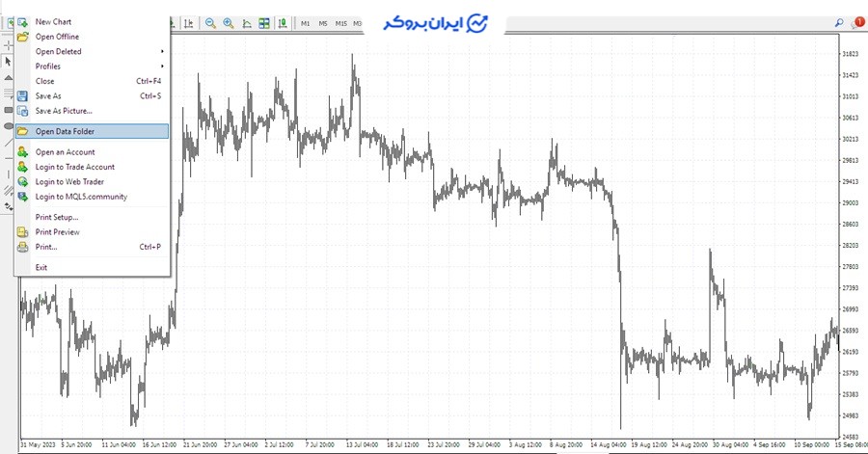Image resolution: width=868 pixels, height=454 pixels.
Task: Select New Chart menu entry
Action: pyautogui.click(x=53, y=21)
